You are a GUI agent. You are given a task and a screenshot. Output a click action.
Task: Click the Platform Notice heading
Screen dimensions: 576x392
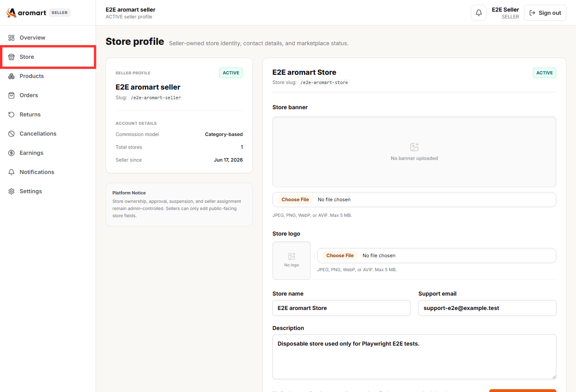[129, 193]
